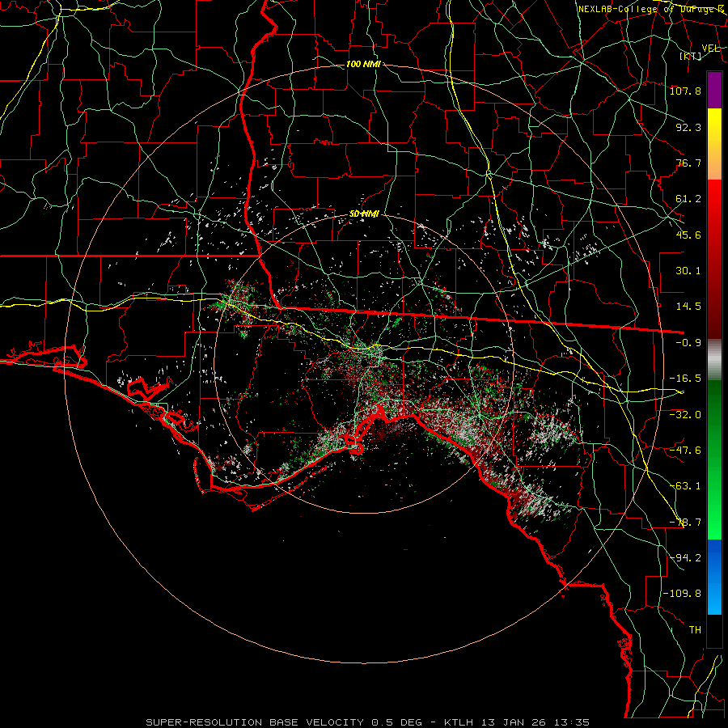
Task: Click the -63.1 scale value
Action: (685, 486)
